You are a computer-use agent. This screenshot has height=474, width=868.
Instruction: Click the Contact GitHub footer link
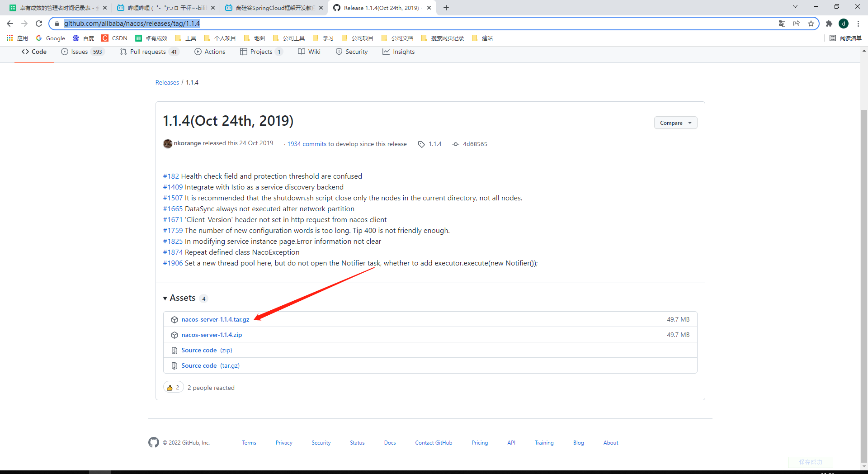434,443
